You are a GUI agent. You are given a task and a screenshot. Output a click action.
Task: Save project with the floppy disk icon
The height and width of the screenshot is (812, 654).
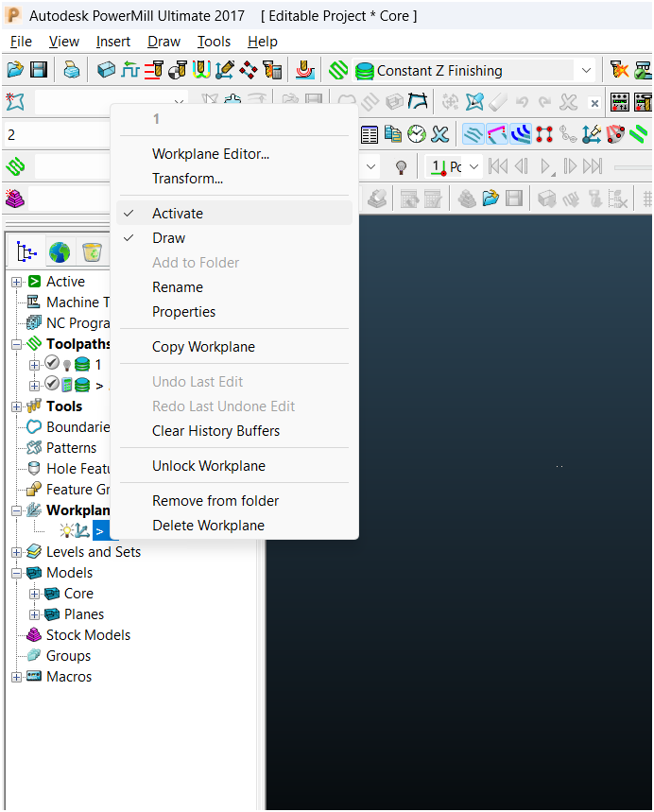39,69
